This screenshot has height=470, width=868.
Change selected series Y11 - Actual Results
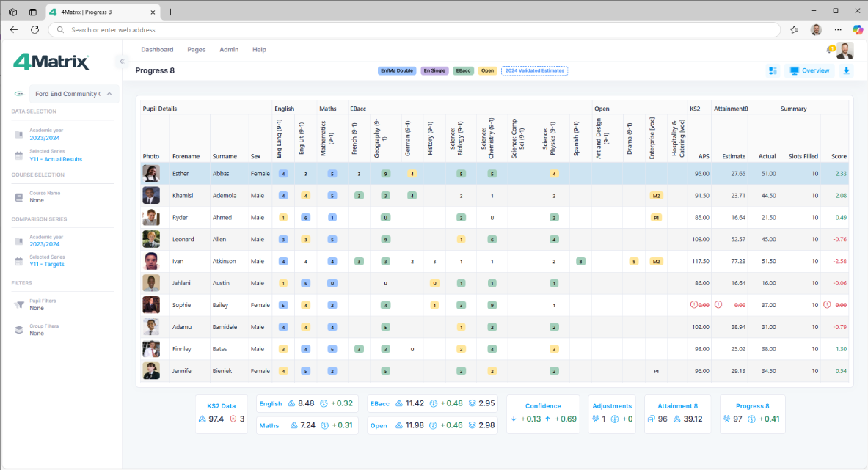[x=56, y=159]
